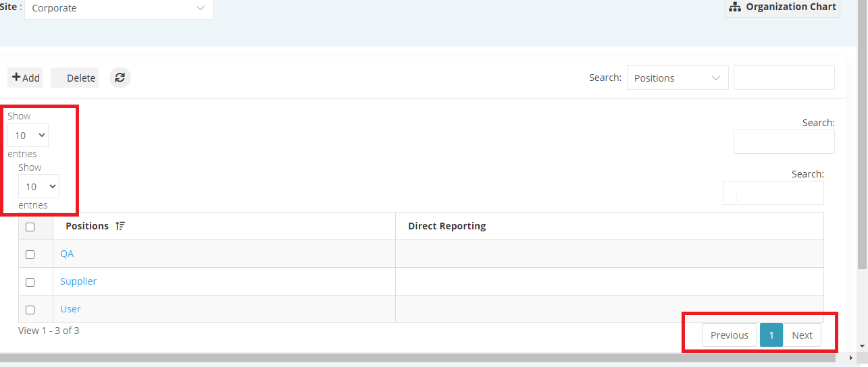Click the Positions column sort icon
868x367 pixels.
120,226
